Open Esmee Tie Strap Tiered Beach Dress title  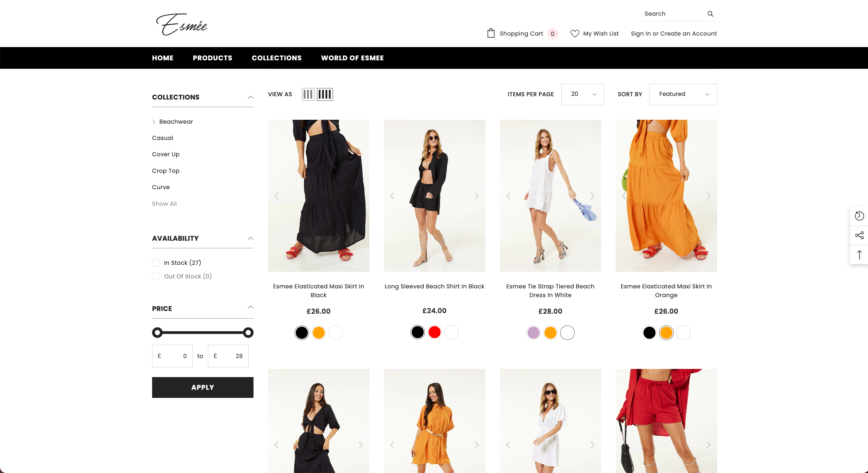(550, 290)
